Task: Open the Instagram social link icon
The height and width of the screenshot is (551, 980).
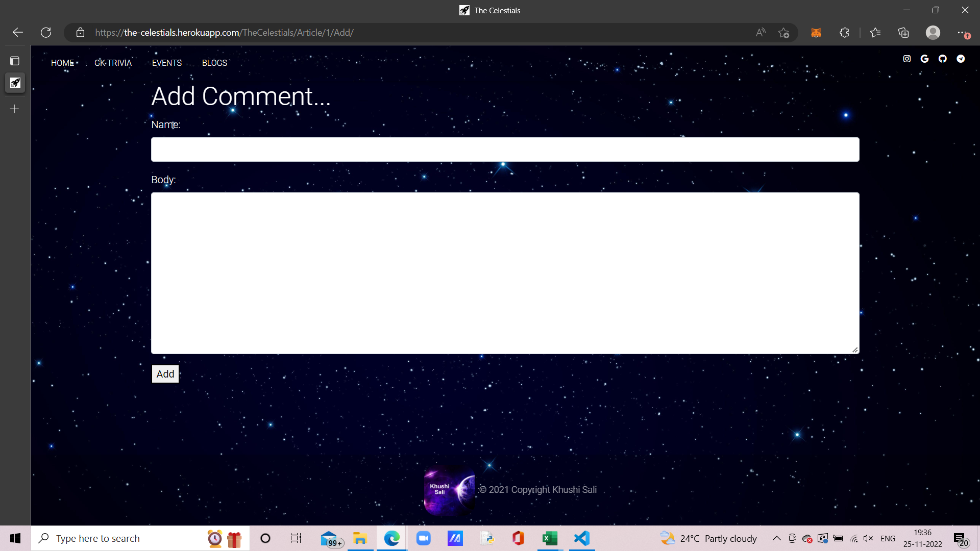Action: coord(907,59)
